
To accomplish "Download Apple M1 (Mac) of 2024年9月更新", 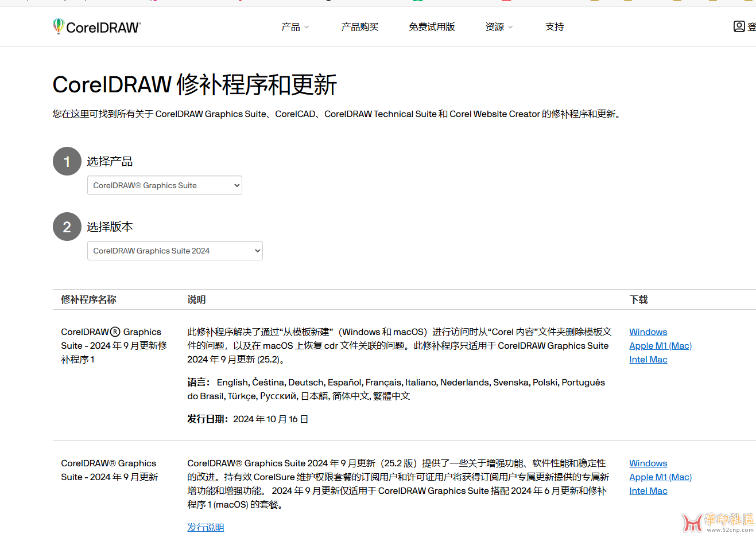I will [660, 477].
